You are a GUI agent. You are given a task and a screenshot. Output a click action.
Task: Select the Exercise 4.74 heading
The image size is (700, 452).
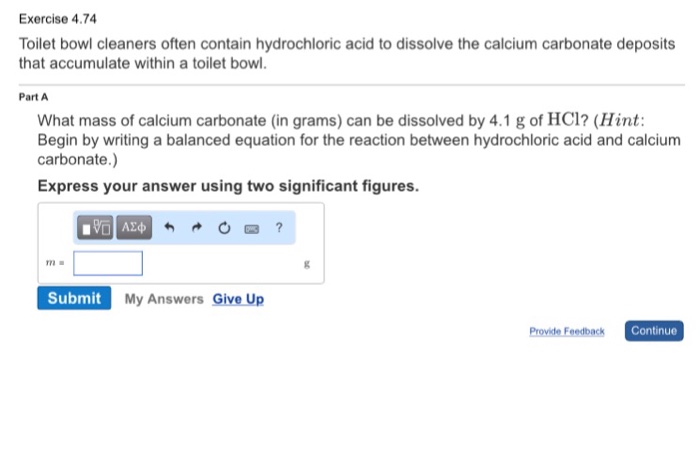click(x=58, y=19)
